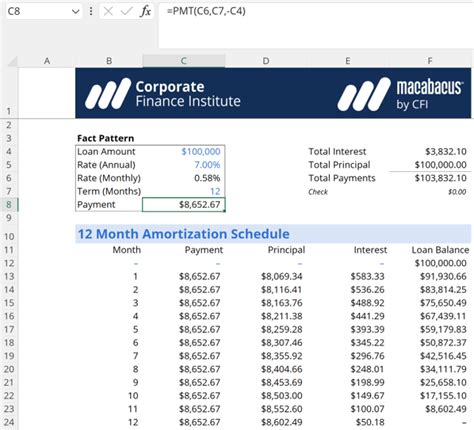The height and width of the screenshot is (430, 474).
Task: Click the 'Fact Pattern' heading cell
Action: tap(106, 138)
